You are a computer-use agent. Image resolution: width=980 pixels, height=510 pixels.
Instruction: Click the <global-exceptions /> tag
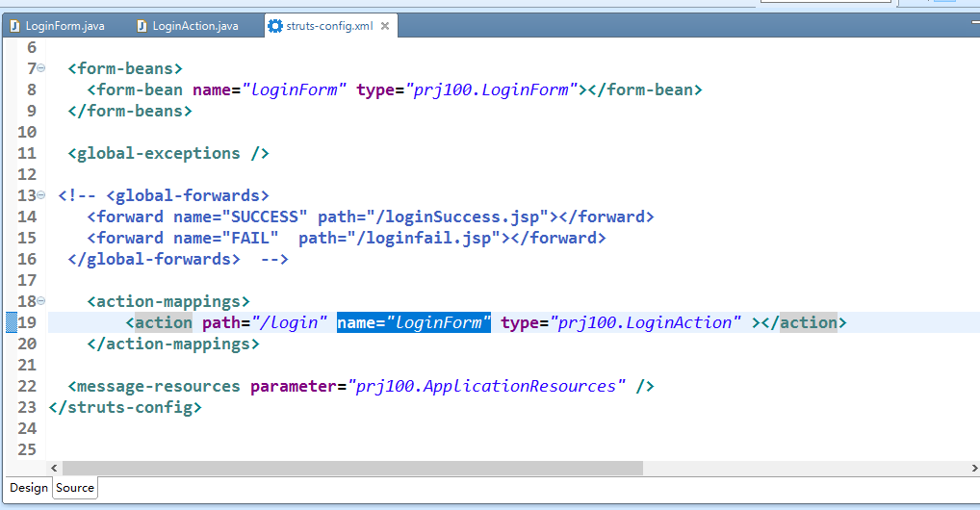(x=168, y=153)
